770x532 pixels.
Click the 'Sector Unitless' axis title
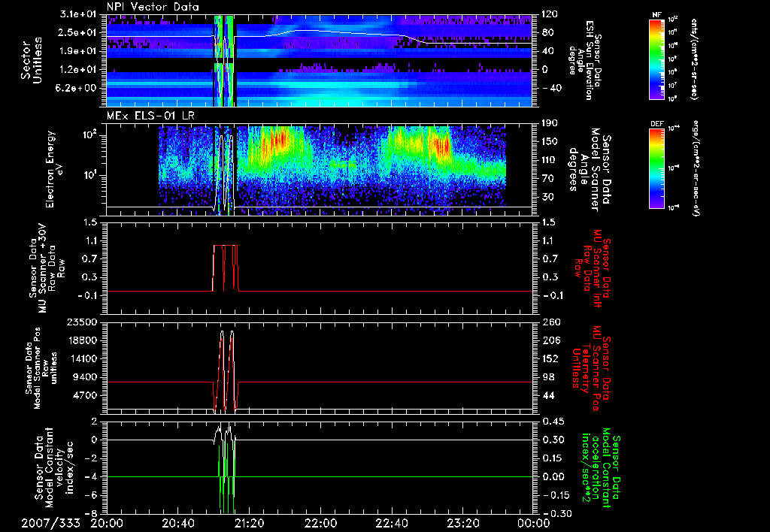32,60
